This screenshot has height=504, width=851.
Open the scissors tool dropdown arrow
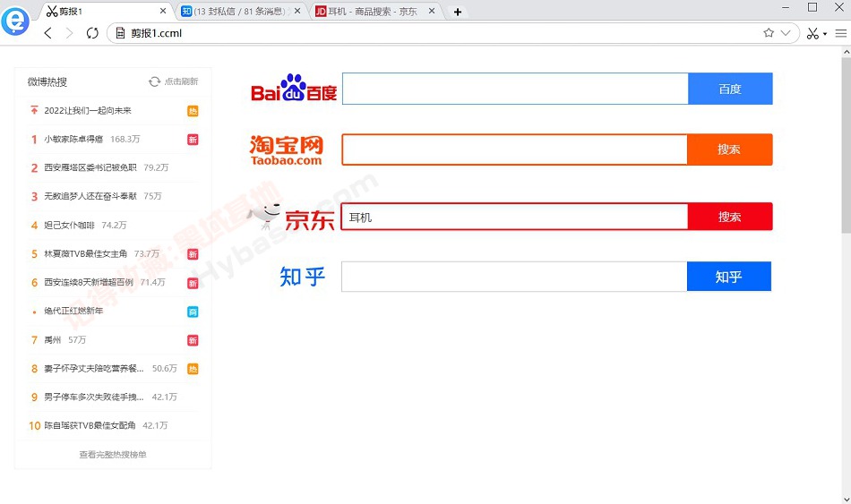825,34
